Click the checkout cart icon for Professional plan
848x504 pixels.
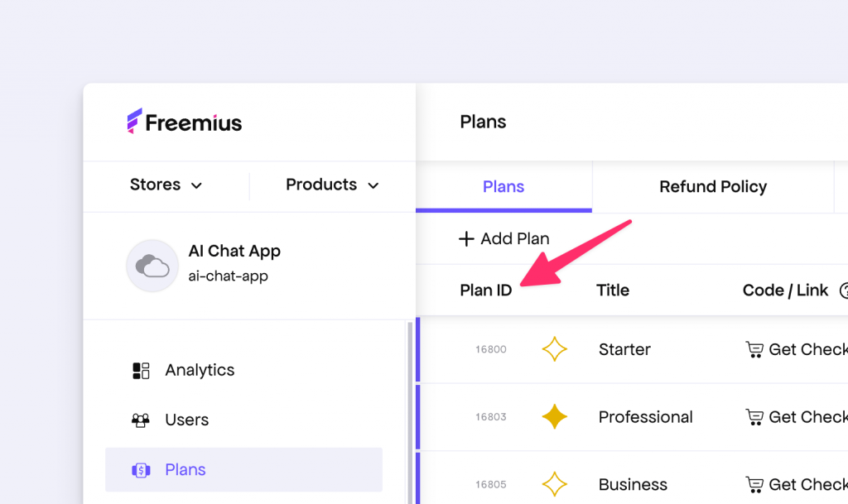coord(754,417)
